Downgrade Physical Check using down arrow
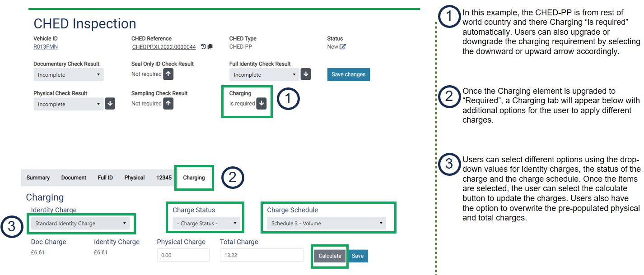This screenshot has height=275, width=644. point(110,104)
